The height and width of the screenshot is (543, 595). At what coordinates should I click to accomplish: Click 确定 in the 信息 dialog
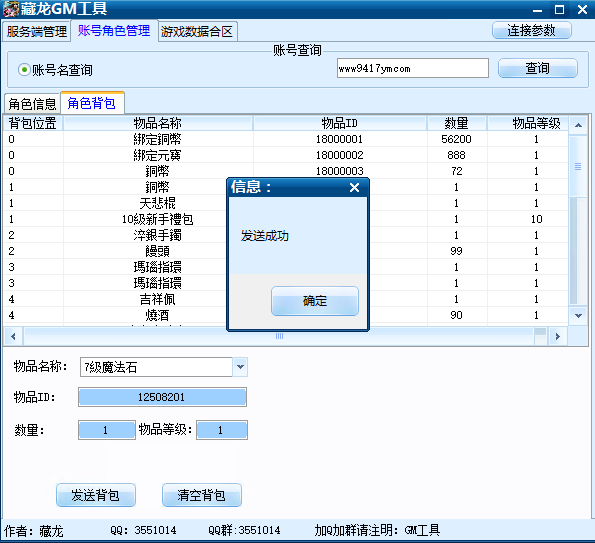(x=315, y=301)
